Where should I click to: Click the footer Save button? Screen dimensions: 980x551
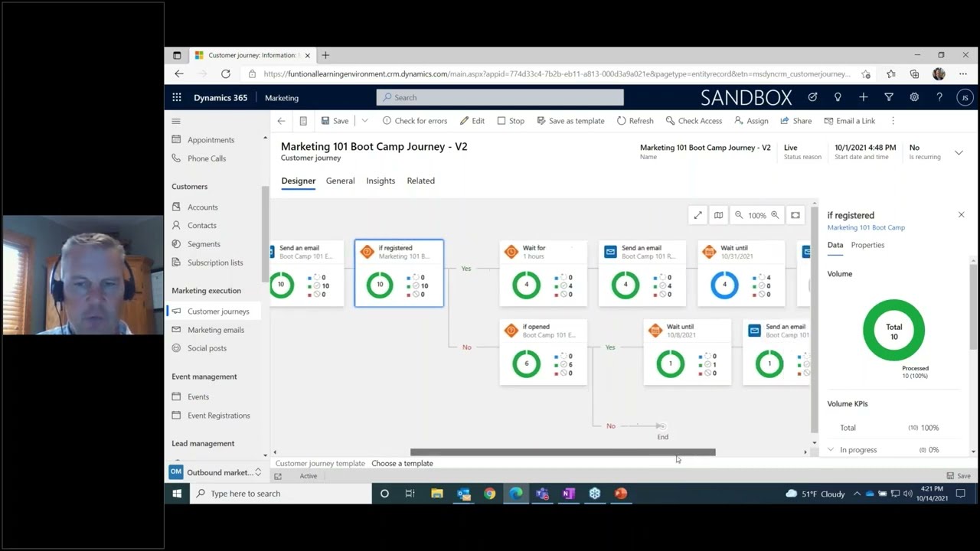click(959, 476)
